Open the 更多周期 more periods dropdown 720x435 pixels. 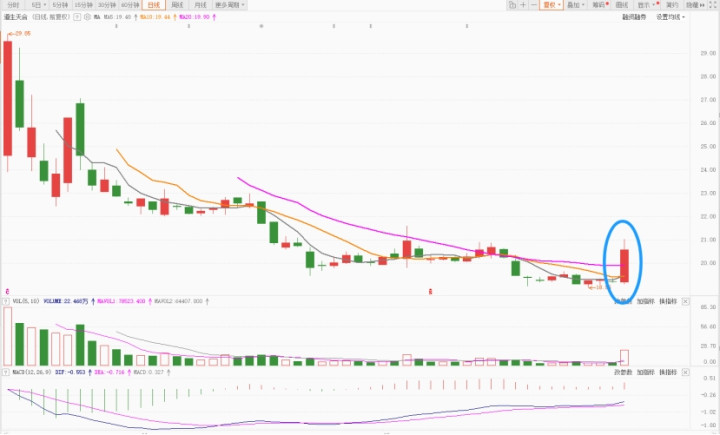click(x=230, y=5)
